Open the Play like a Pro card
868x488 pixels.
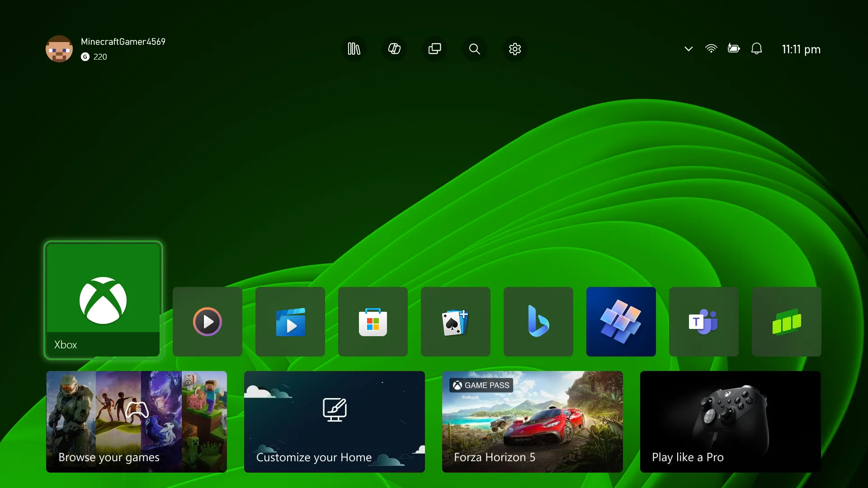[731, 422]
